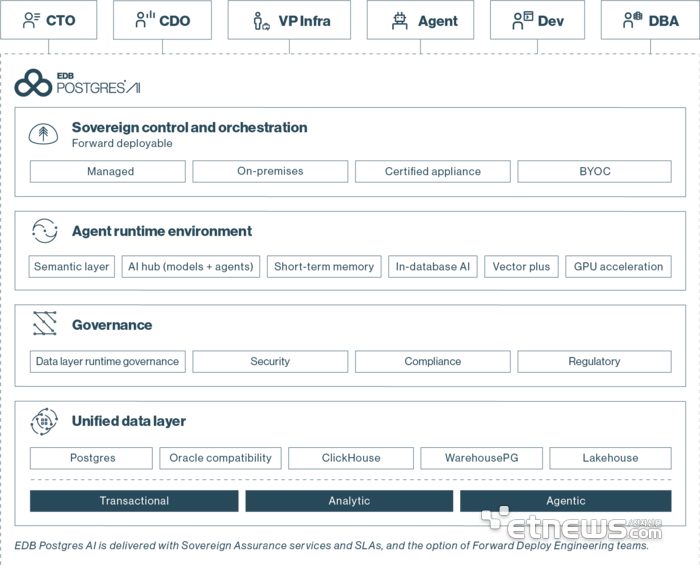The image size is (700, 568).
Task: Click the EDB Postgres AI logo
Action: [x=77, y=83]
